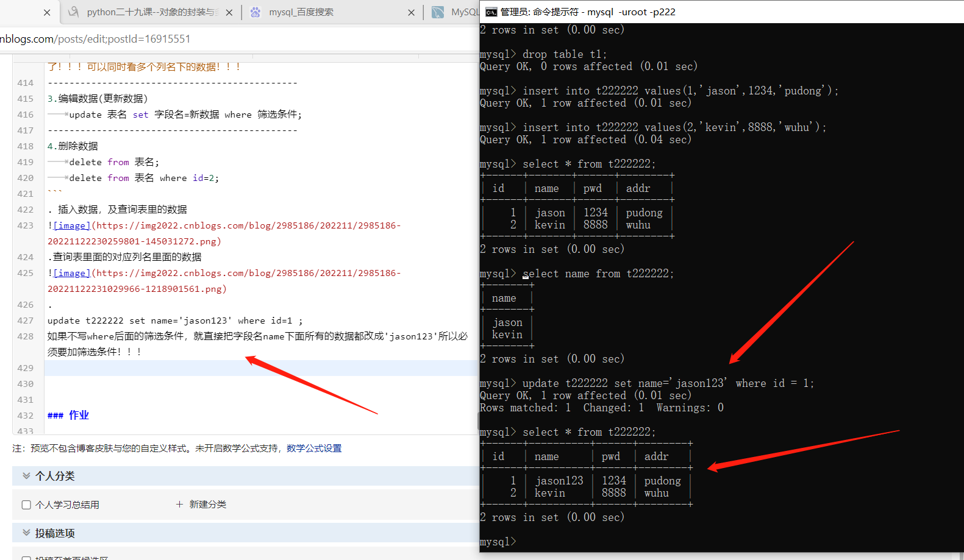Click the MySQL dolphin favicon on the tab
964x560 pixels.
[438, 12]
